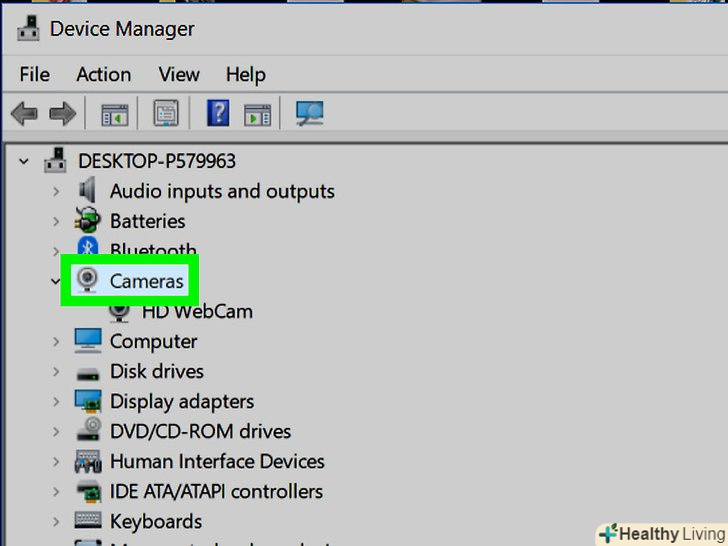Click the Human Interface Devices icon
This screenshot has width=728, height=546.
[88, 461]
